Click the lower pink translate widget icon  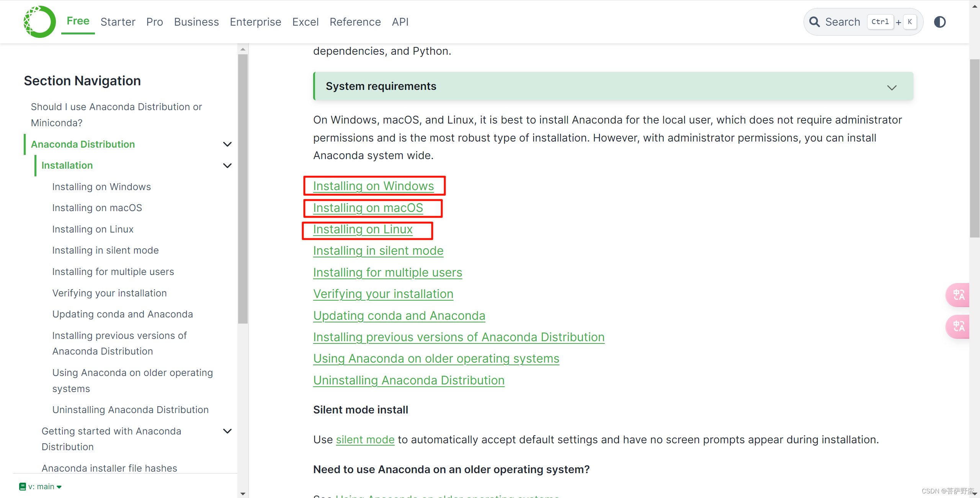959,327
